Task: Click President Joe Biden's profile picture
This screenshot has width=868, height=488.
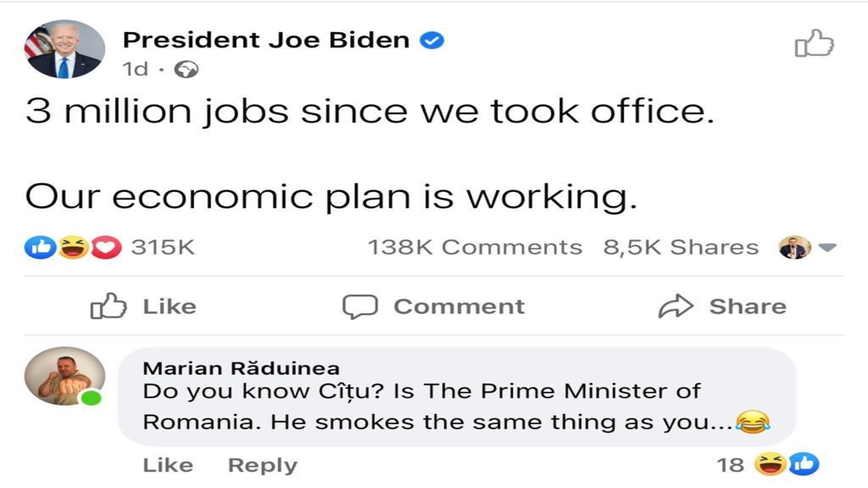Action: (x=65, y=49)
